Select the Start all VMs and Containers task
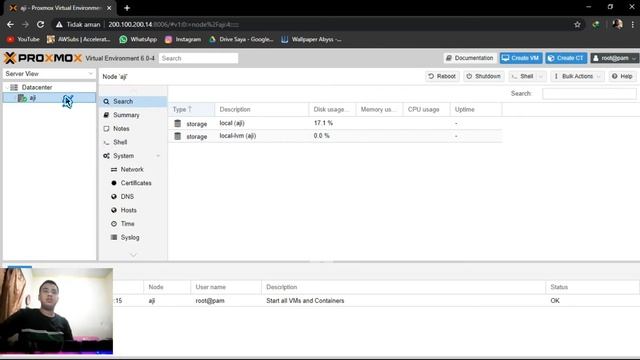Viewport: 640px width, 360px height. [x=305, y=301]
